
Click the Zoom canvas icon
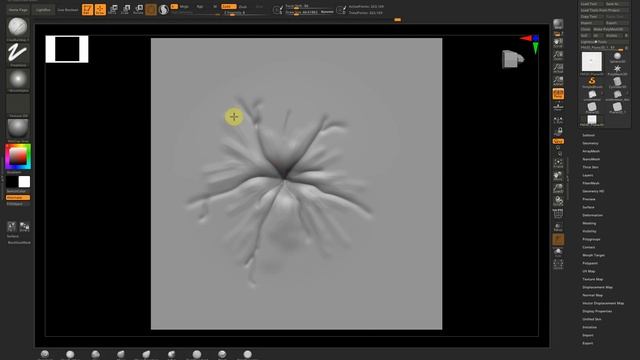[x=558, y=56]
